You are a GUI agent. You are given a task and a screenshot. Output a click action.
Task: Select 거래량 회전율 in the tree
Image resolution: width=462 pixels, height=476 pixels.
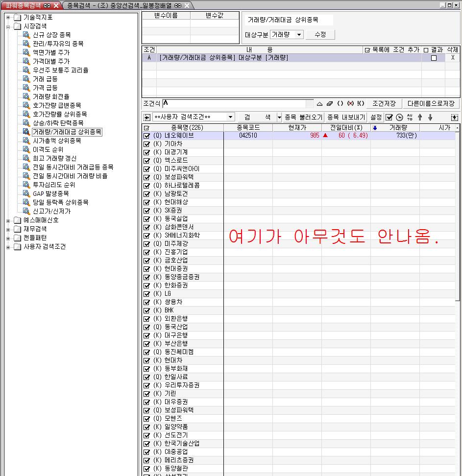click(x=50, y=96)
